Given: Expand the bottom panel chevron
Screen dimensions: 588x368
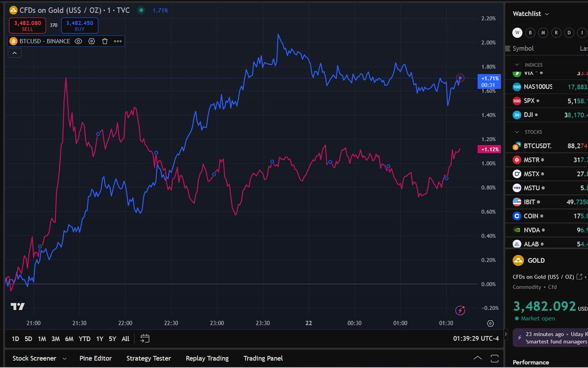Looking at the screenshot, I should 478,358.
